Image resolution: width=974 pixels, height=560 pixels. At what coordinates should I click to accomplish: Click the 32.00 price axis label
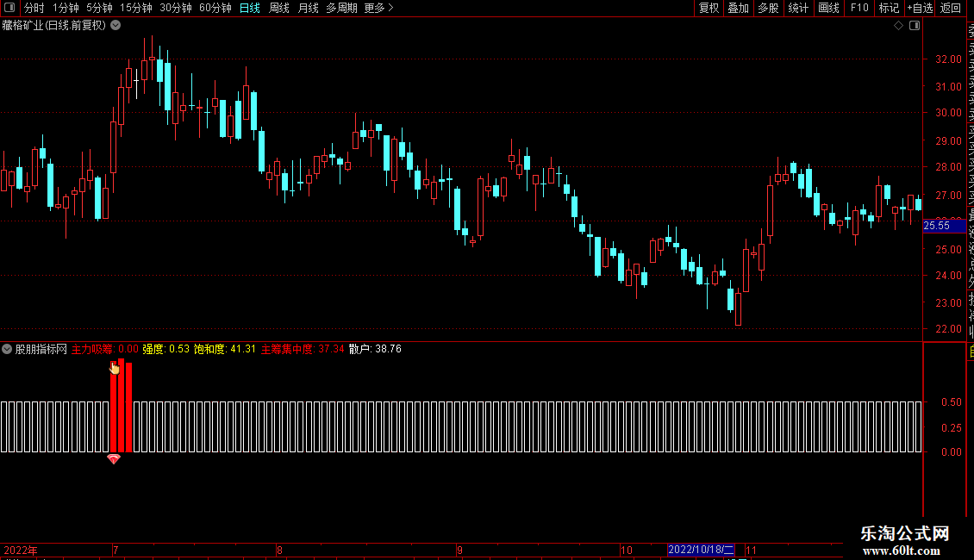[948, 59]
